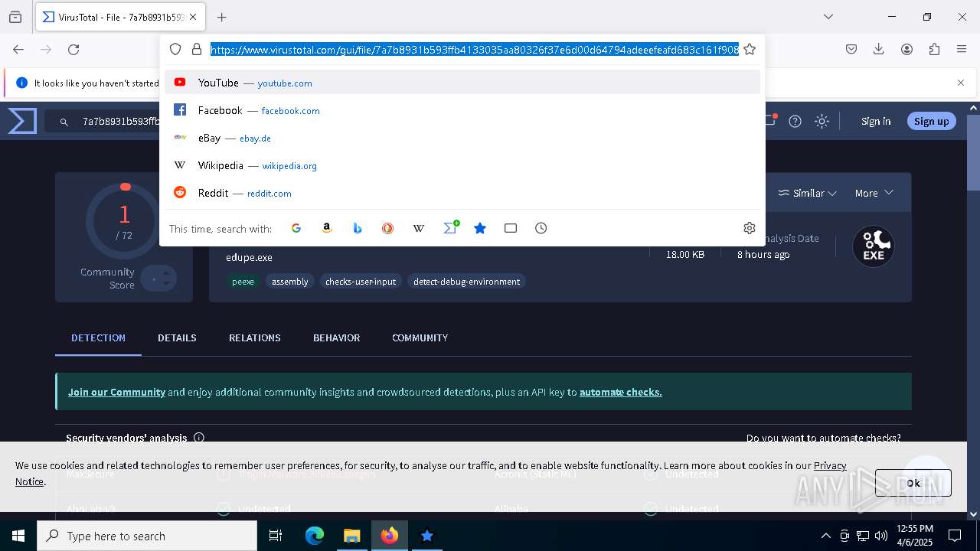Open Firefox downloads panel

879,49
